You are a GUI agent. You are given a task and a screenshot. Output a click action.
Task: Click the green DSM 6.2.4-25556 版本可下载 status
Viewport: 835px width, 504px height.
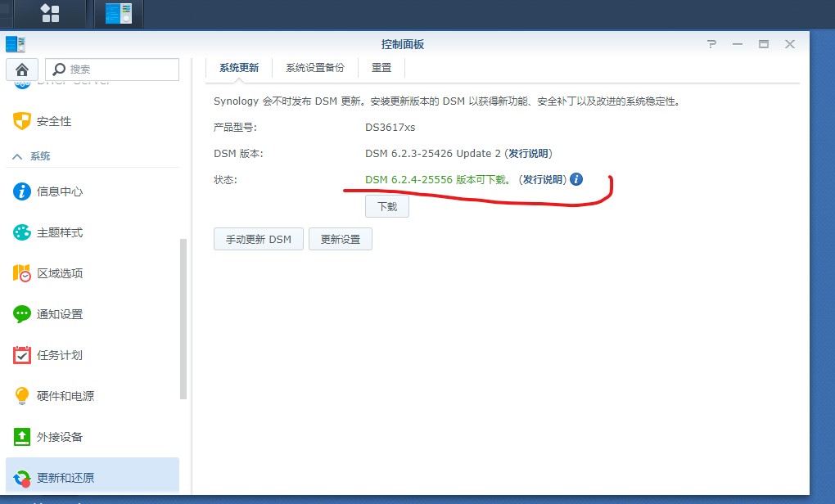pyautogui.click(x=438, y=180)
